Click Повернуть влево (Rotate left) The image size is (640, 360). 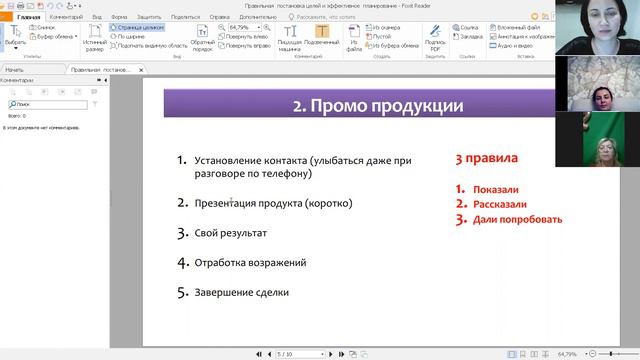pyautogui.click(x=243, y=36)
